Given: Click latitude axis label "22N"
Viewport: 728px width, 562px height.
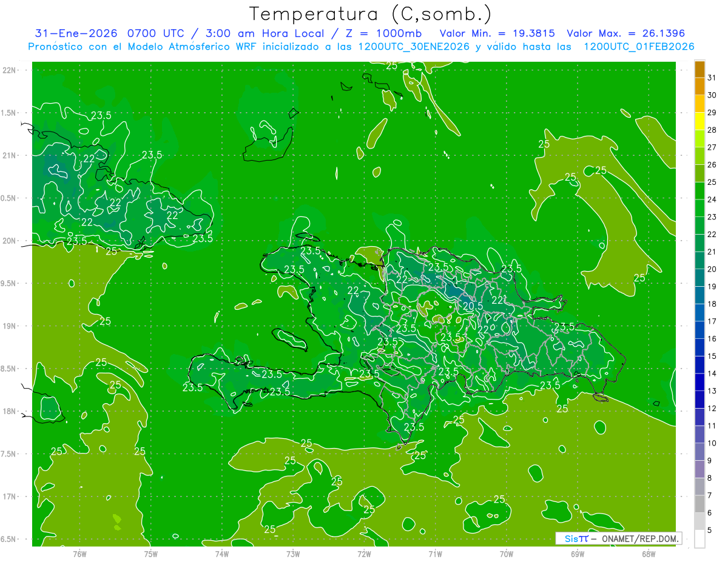Looking at the screenshot, I should point(9,70).
